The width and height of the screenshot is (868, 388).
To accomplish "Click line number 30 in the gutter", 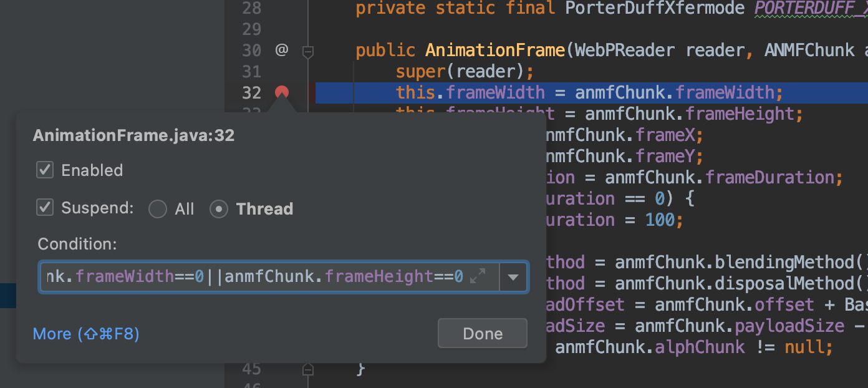I will [x=251, y=51].
